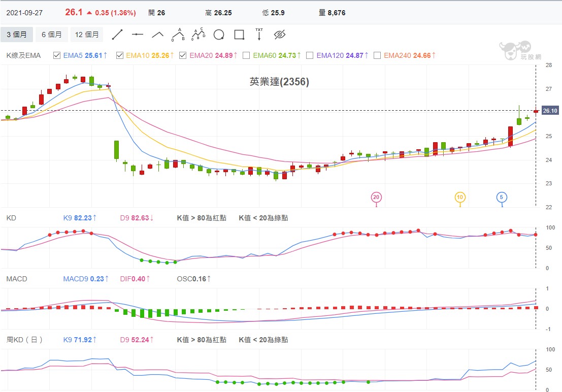Click the MACD panel label
The image size is (562, 392).
[x=16, y=279]
